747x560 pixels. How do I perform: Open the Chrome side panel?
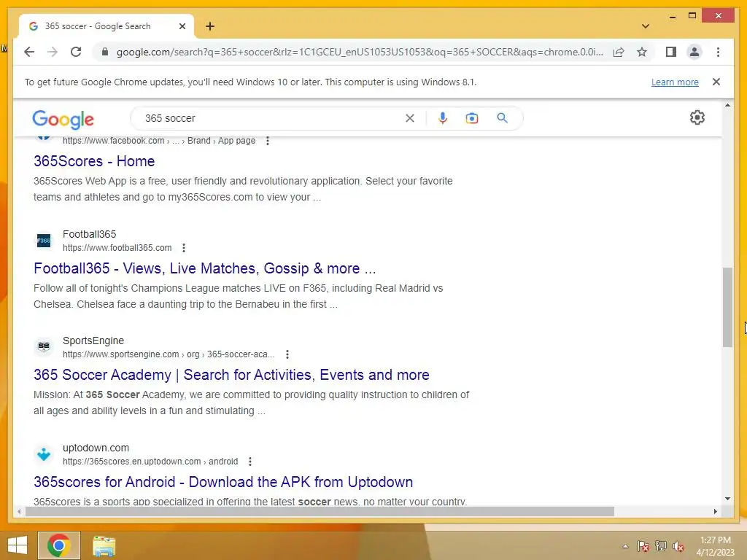tap(671, 52)
